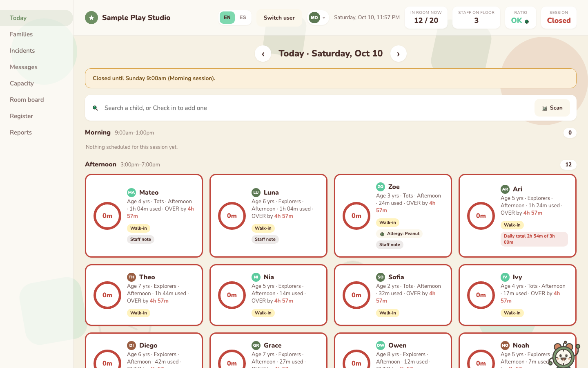The width and height of the screenshot is (588, 368).
Task: Open the Messages sidebar item
Action: (36, 67)
